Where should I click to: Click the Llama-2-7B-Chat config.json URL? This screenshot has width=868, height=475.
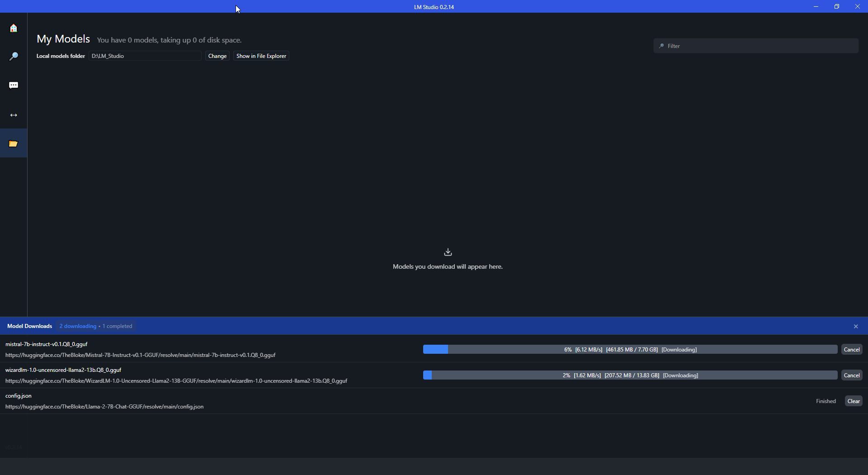pyautogui.click(x=104, y=407)
